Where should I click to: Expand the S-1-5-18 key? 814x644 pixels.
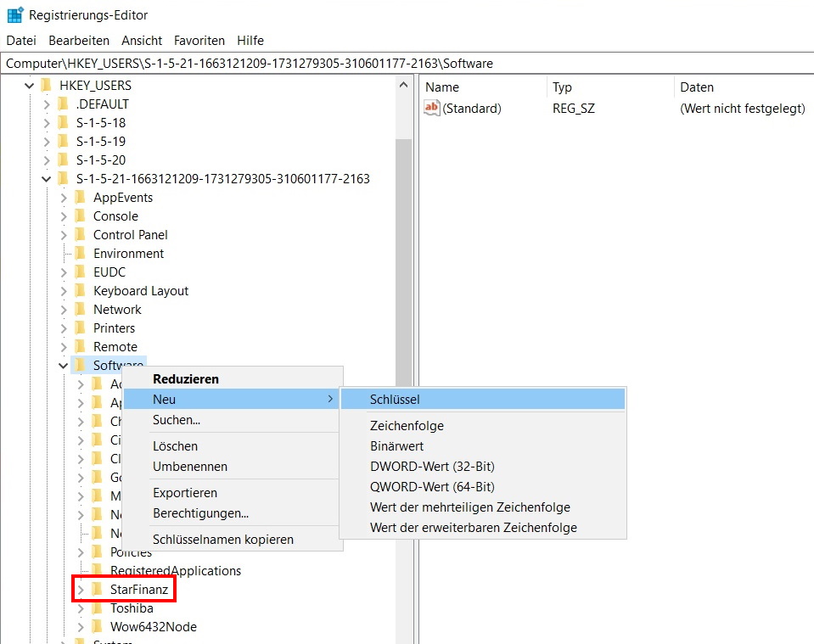46,123
